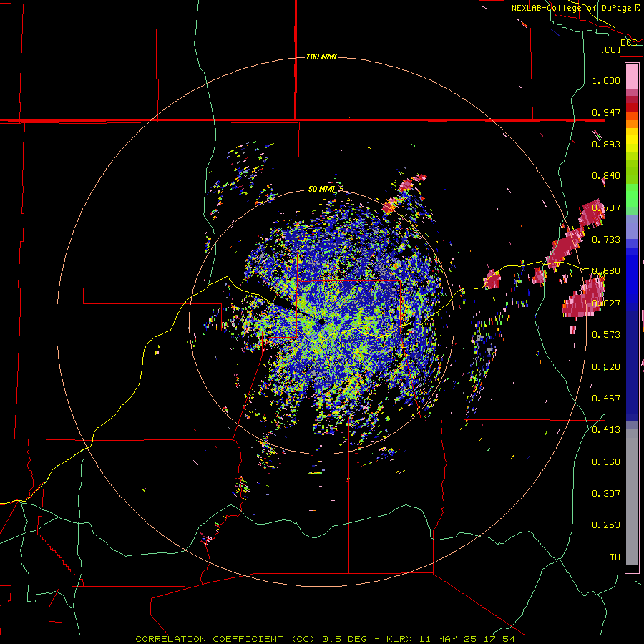The height and width of the screenshot is (644, 644).
Task: Click the 100 NMI range ring label
Action: 321,57
